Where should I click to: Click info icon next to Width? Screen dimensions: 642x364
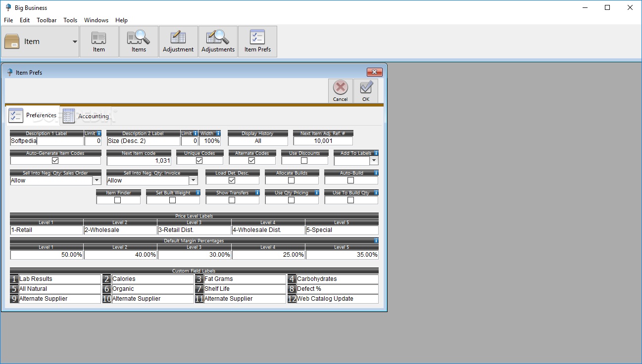pyautogui.click(x=218, y=134)
